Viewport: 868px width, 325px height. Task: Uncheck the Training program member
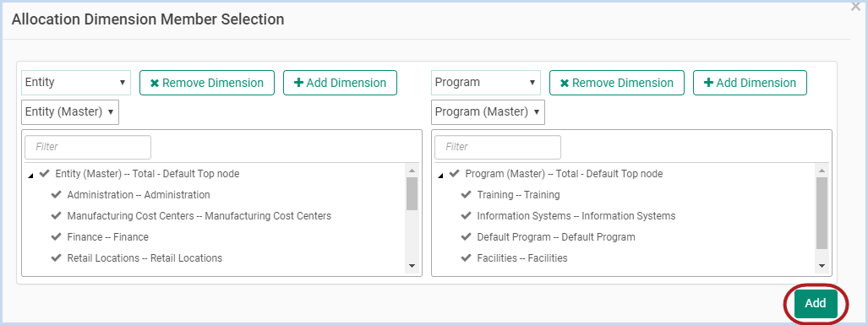tap(466, 194)
